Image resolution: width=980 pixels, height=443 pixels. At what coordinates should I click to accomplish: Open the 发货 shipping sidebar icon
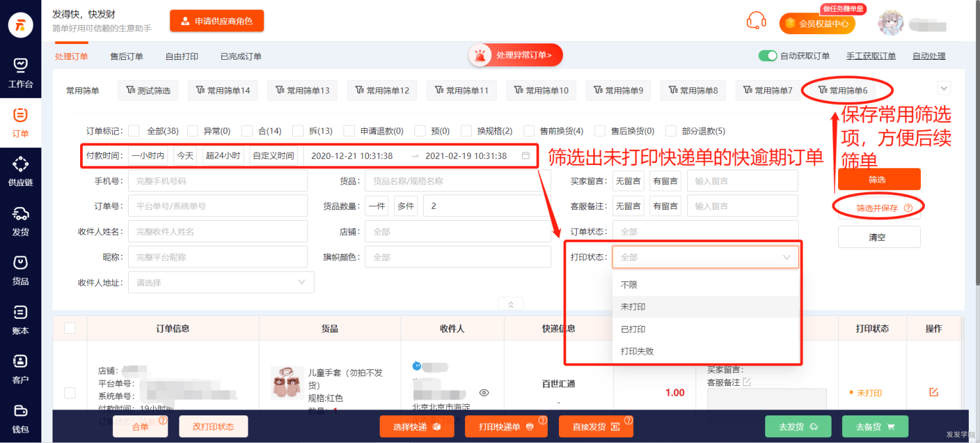click(20, 220)
